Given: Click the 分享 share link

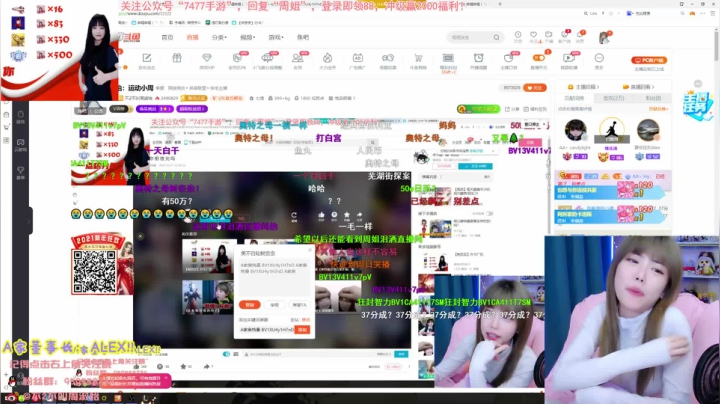Looking at the screenshot, I should coord(512,109).
